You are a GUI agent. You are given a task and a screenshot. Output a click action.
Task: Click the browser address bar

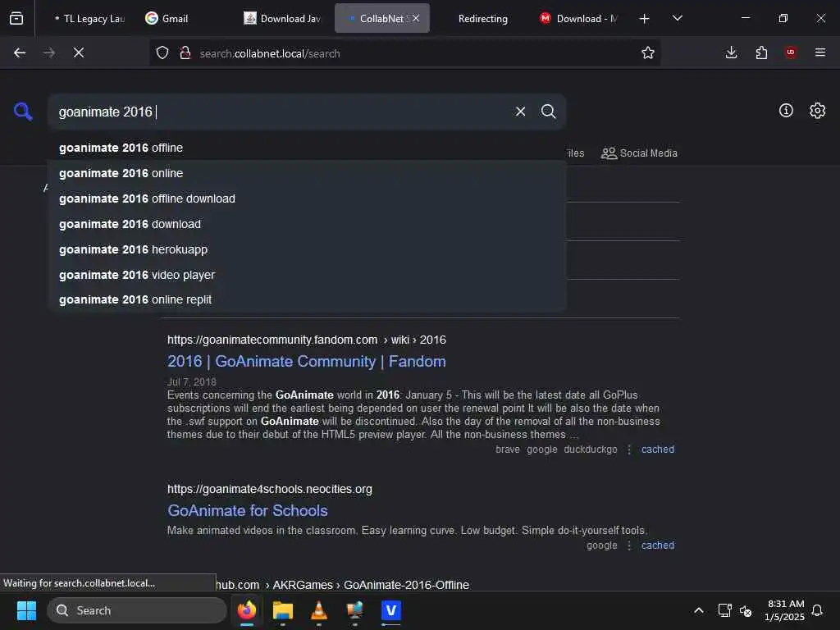(407, 53)
